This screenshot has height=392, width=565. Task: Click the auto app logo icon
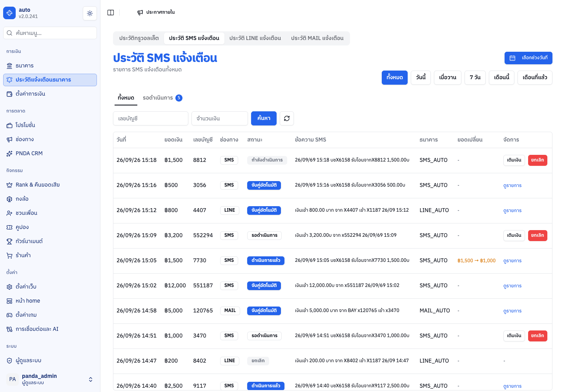(x=9, y=13)
